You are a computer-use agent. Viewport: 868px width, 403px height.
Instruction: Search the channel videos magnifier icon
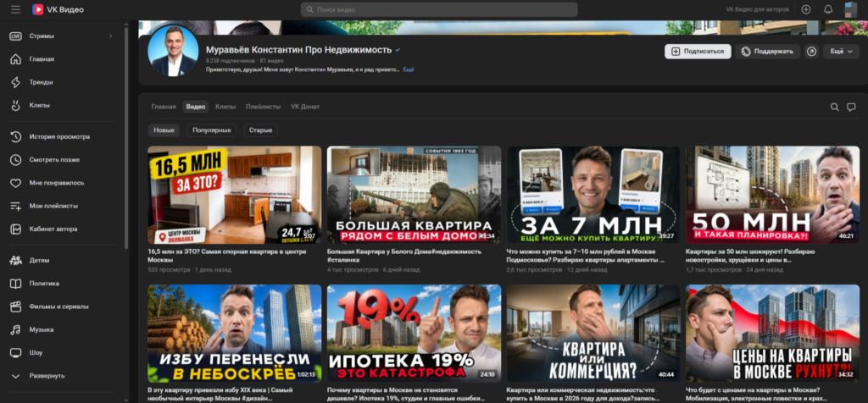point(834,108)
